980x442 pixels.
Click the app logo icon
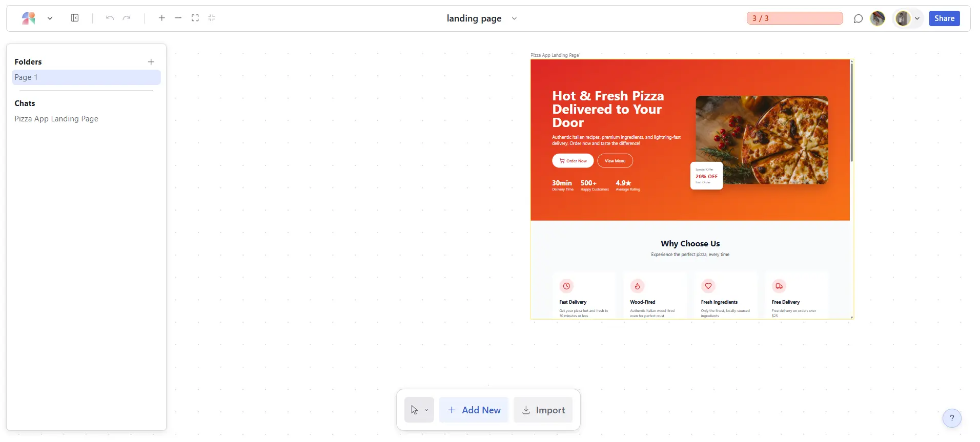click(x=29, y=18)
